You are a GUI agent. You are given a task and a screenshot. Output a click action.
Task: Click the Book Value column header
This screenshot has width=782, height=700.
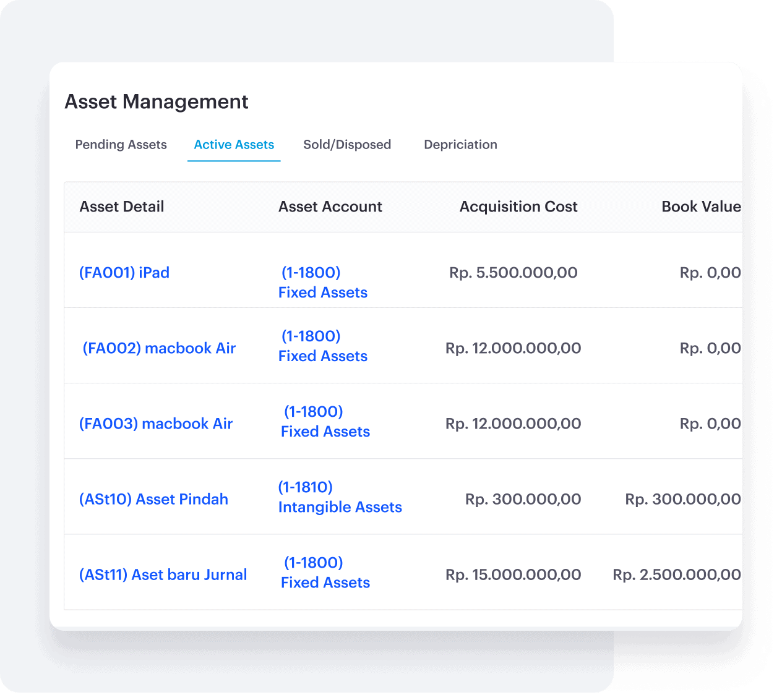click(x=700, y=207)
